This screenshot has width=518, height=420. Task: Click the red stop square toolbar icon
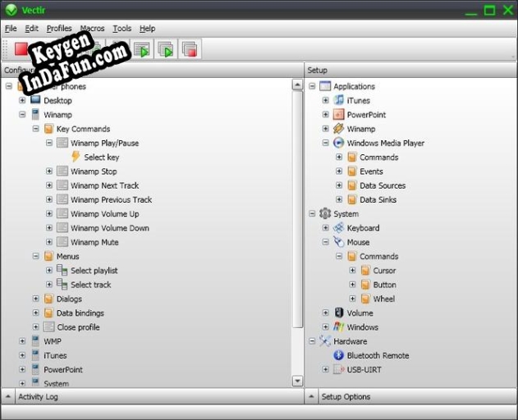[x=21, y=49]
